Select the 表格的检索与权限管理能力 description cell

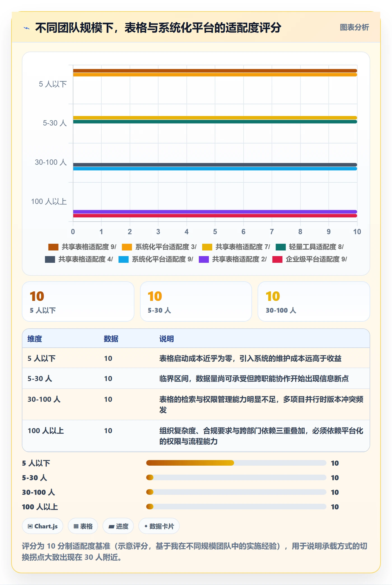tap(262, 405)
